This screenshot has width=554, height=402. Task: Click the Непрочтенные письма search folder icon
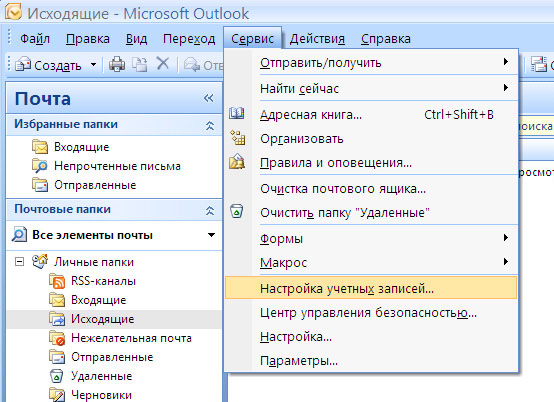click(x=40, y=166)
